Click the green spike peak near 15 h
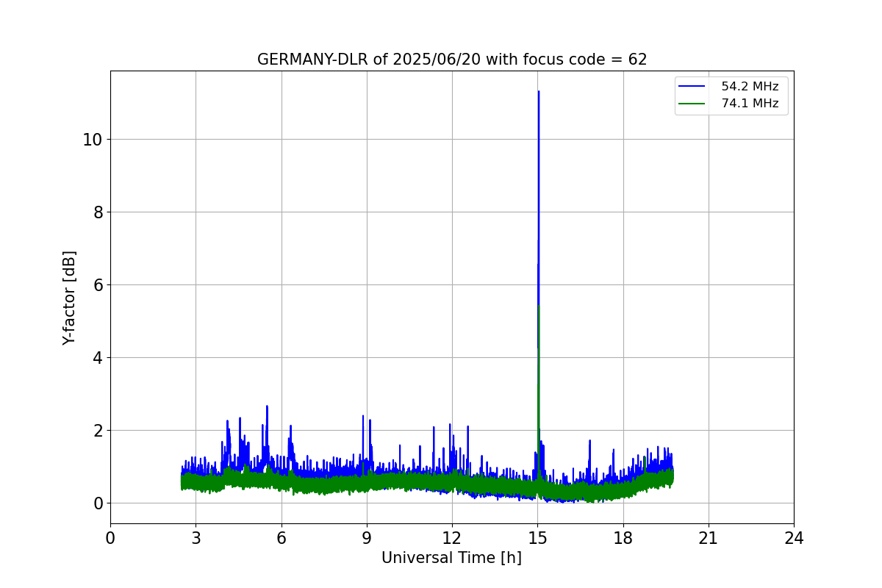This screenshot has width=882, height=588. [x=539, y=306]
